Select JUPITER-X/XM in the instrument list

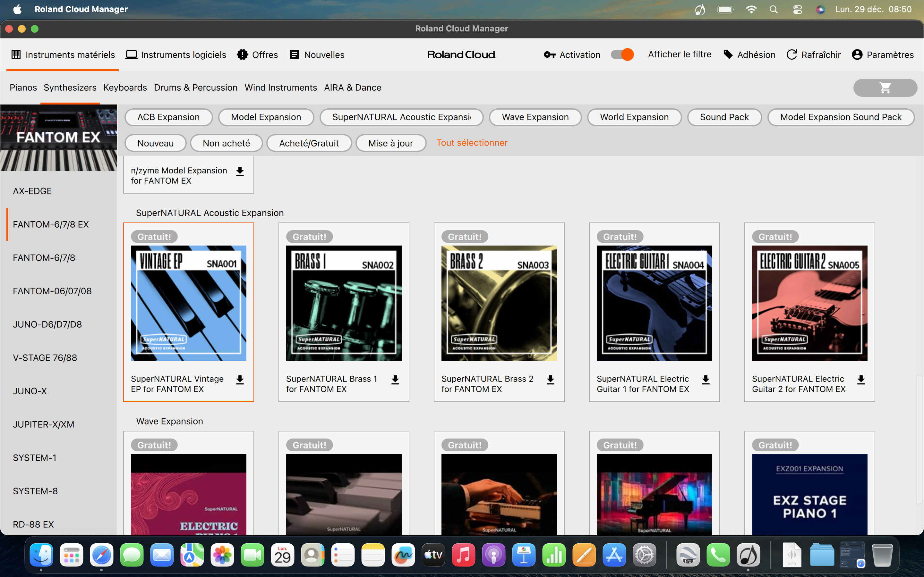(44, 424)
